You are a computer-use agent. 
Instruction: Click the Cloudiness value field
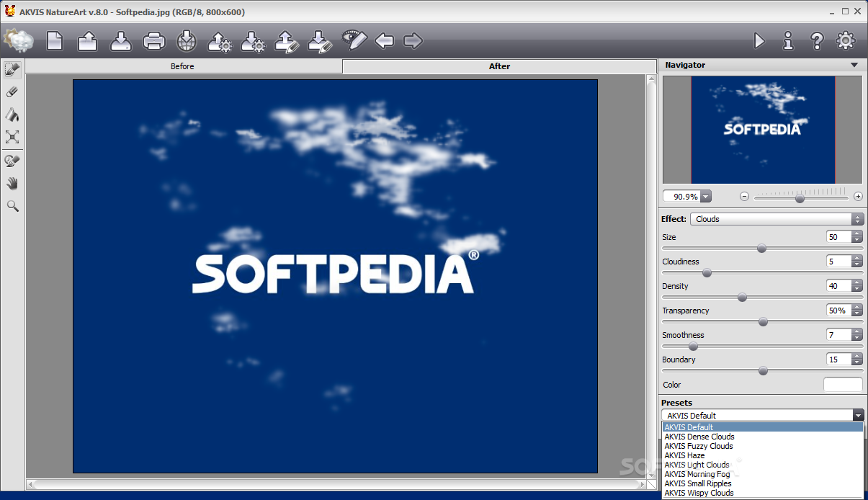click(x=838, y=262)
